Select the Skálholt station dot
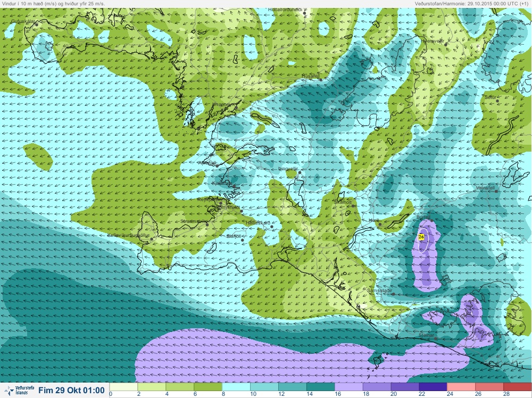The image size is (532, 398). 353,205
